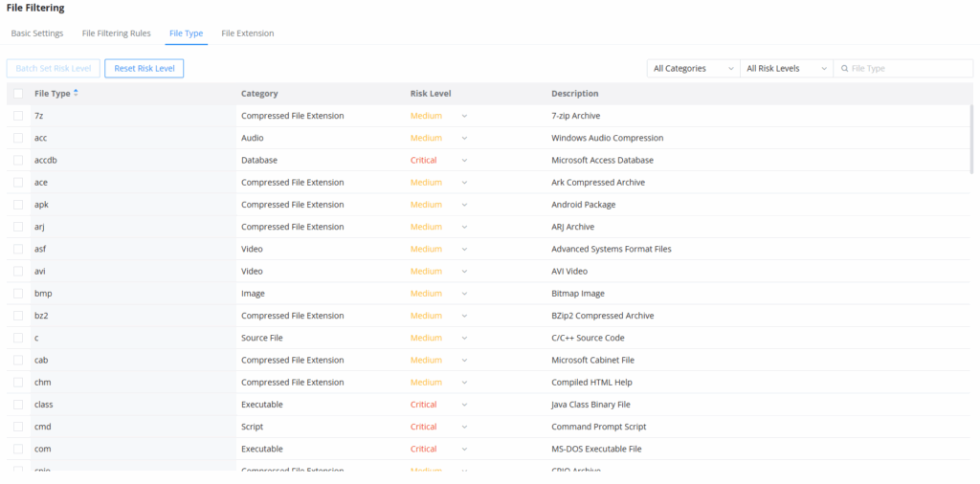
Task: Click the 'Script' category cell
Action: coord(252,427)
